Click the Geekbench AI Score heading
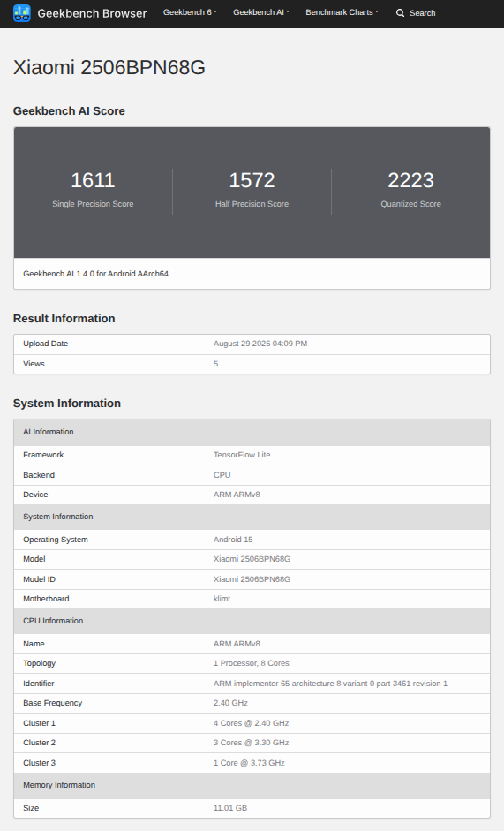This screenshot has height=831, width=504. (x=69, y=110)
